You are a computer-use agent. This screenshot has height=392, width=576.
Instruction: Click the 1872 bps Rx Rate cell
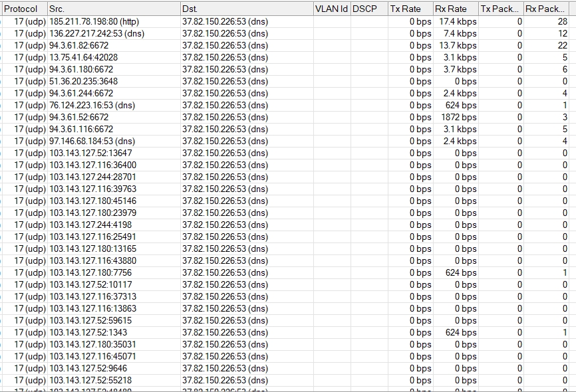(460, 118)
